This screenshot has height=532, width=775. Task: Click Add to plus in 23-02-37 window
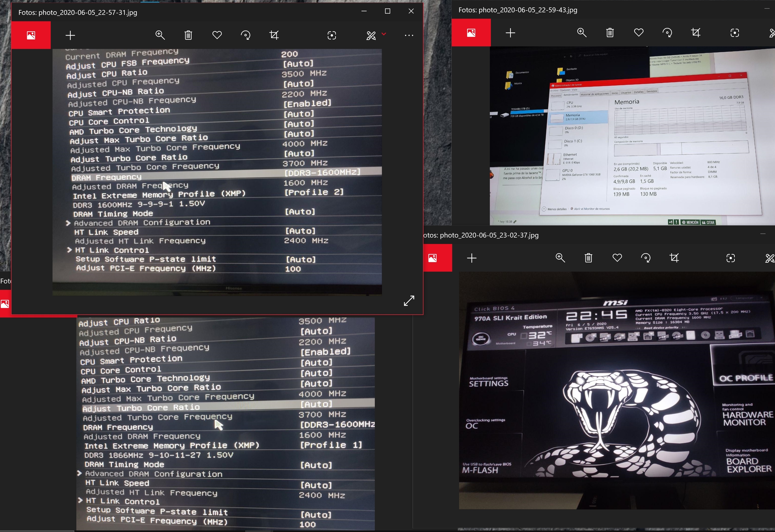[x=472, y=258]
